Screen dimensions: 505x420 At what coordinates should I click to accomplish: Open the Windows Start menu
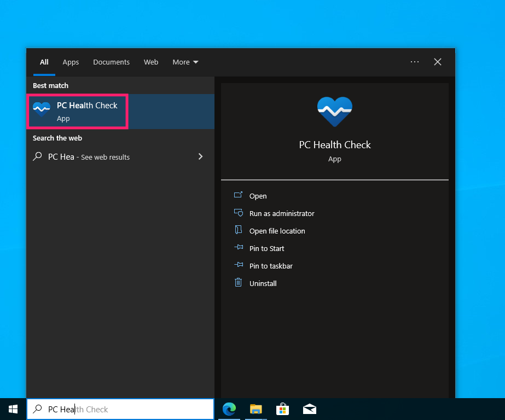(x=13, y=409)
